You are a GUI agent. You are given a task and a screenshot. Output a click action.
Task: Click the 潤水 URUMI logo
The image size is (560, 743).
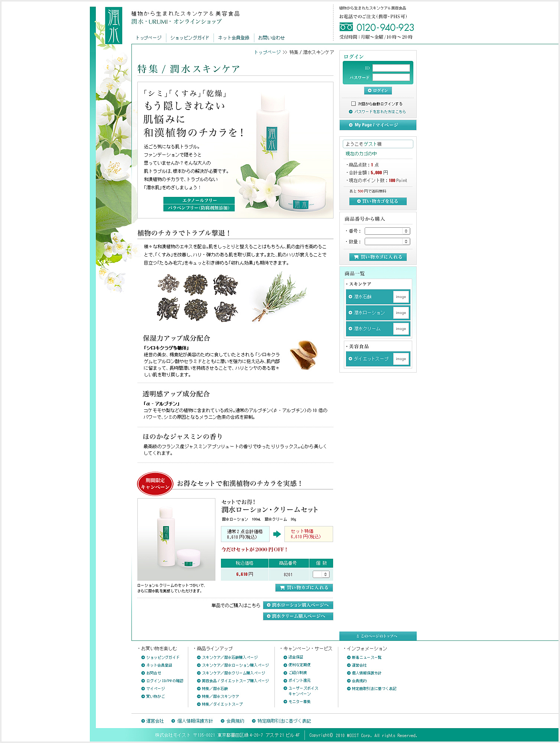[x=114, y=25]
